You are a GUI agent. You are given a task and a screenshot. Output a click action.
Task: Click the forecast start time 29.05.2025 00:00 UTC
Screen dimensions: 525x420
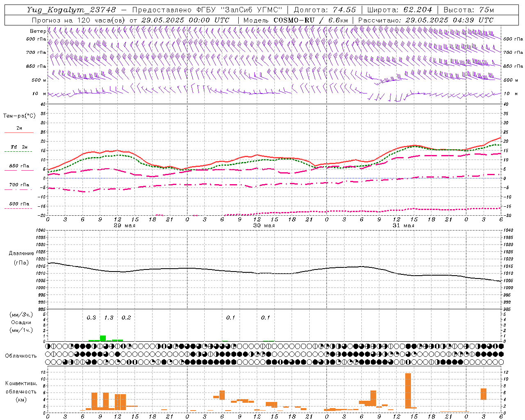(x=185, y=20)
